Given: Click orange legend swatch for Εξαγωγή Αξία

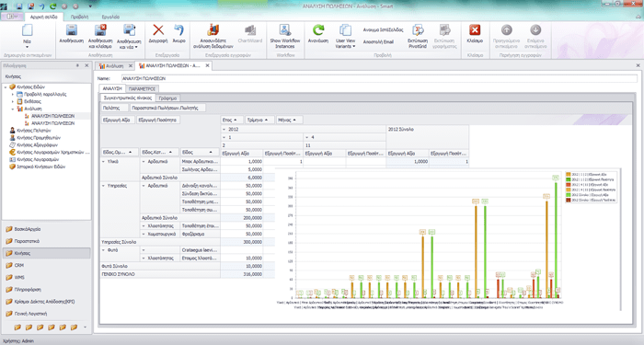Looking at the screenshot, I should click(x=569, y=175).
